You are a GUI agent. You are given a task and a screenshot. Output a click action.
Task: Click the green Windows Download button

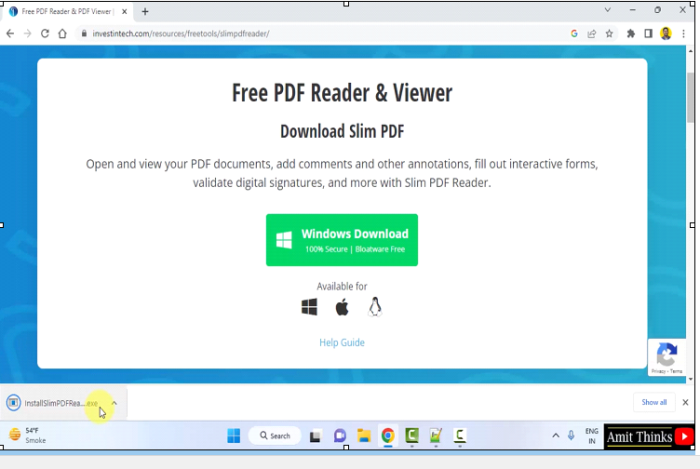click(342, 240)
